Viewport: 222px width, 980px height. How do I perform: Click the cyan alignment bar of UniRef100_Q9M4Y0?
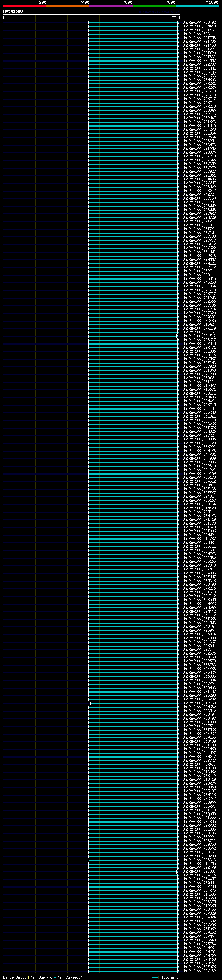point(134,26)
